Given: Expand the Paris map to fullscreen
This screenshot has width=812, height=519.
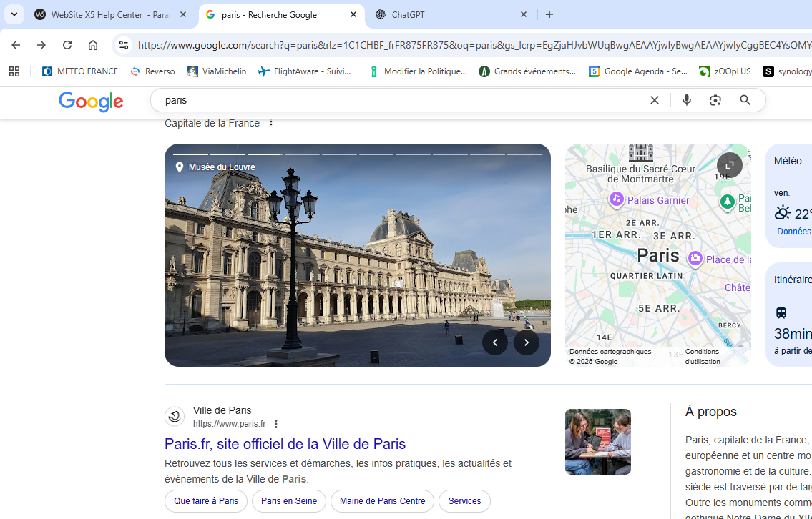Looking at the screenshot, I should pyautogui.click(x=730, y=165).
